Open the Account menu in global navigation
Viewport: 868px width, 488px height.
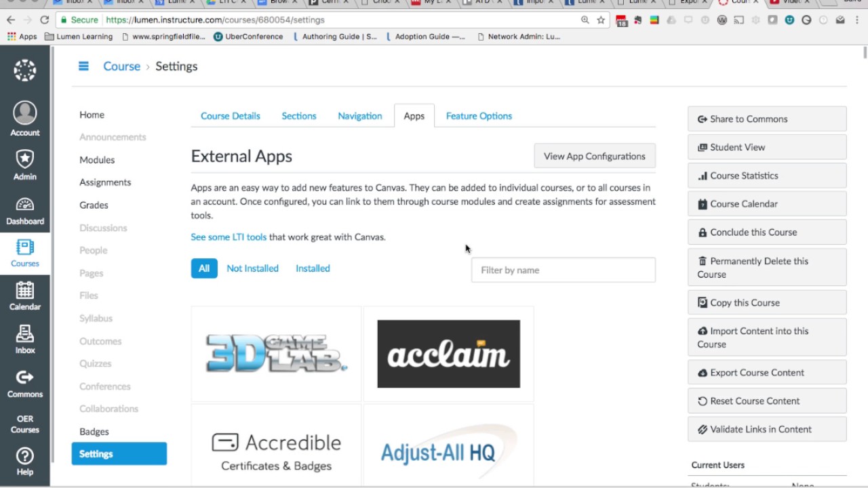[25, 119]
